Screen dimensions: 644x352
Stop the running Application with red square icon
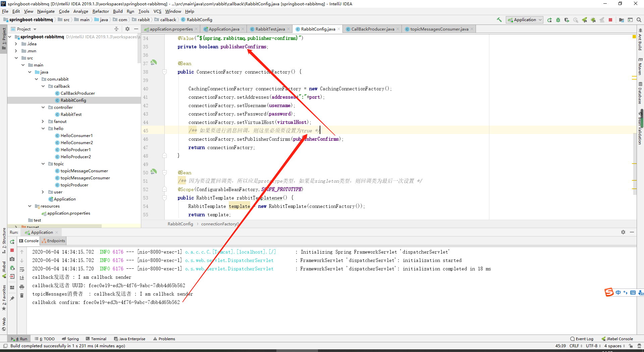click(x=12, y=250)
